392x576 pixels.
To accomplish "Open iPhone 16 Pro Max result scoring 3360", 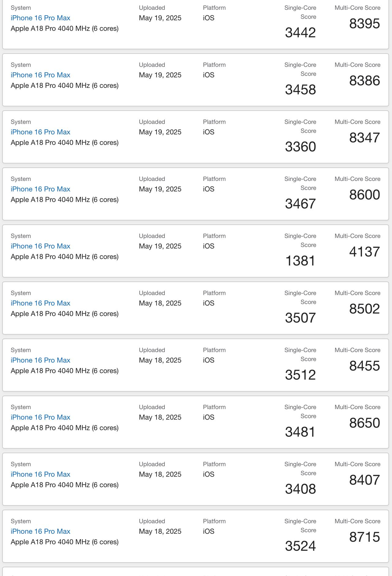I will 40,132.
